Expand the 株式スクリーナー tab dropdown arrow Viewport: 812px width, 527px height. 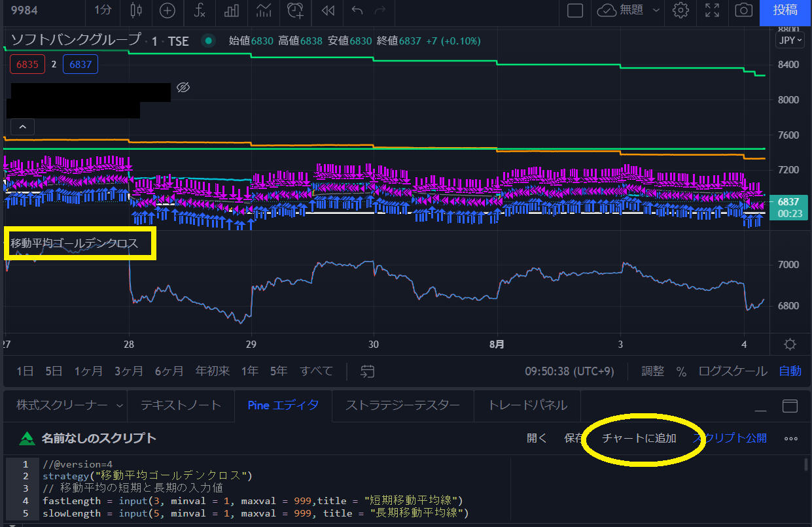click(119, 405)
